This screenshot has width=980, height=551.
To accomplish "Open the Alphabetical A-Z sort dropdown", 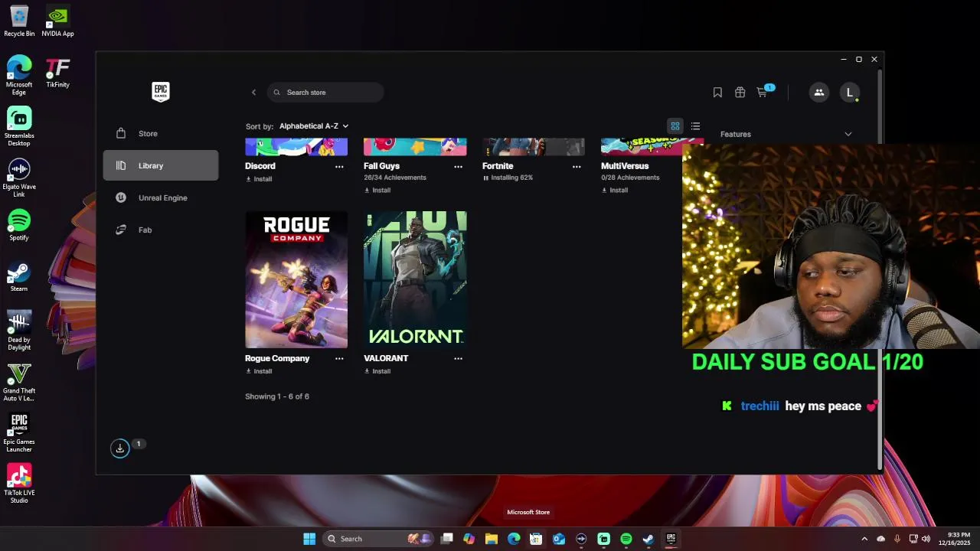I will pos(314,126).
